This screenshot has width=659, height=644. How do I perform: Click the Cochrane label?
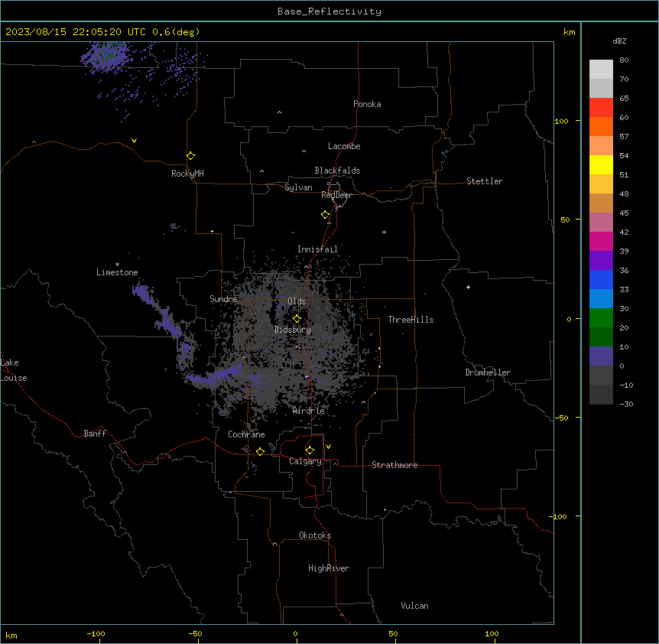246,434
